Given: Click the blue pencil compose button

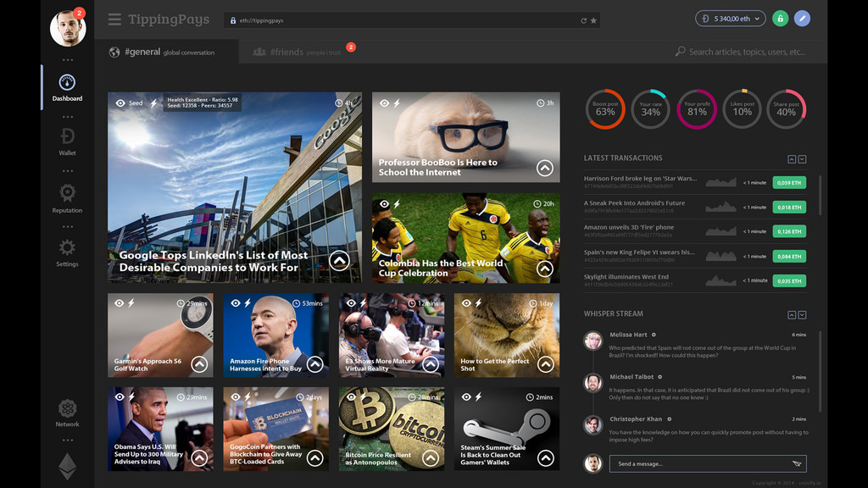Looking at the screenshot, I should (x=802, y=19).
